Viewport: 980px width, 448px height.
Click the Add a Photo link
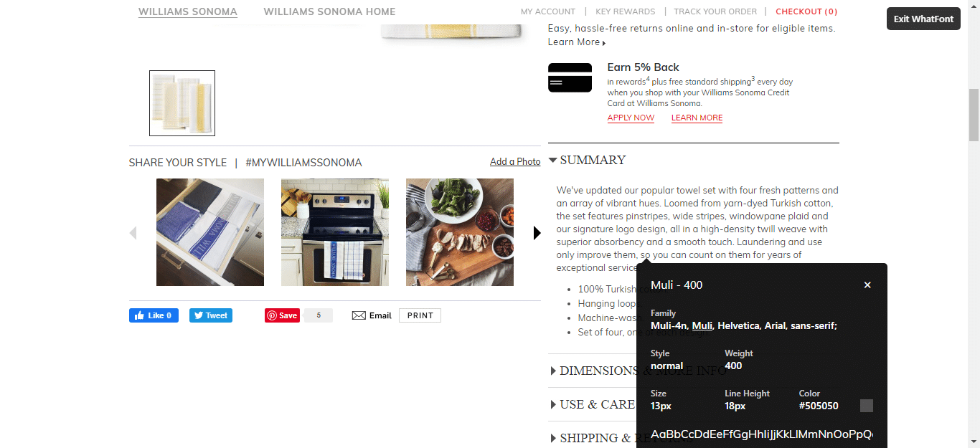515,162
